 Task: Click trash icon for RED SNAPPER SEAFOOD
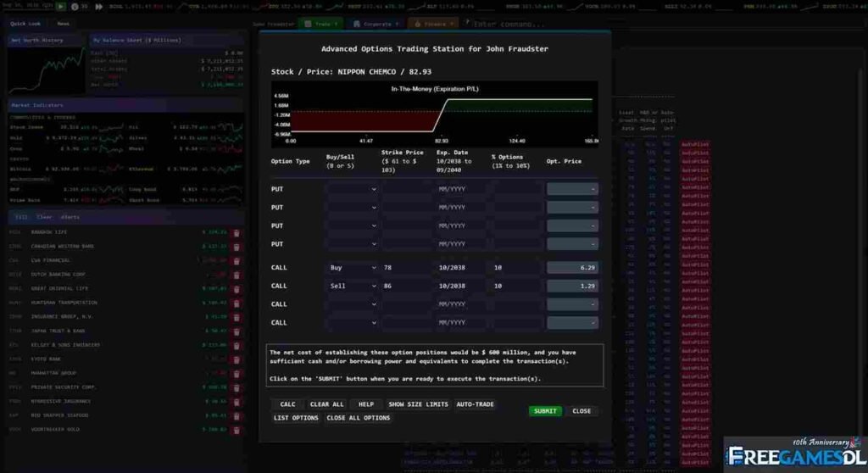click(236, 416)
